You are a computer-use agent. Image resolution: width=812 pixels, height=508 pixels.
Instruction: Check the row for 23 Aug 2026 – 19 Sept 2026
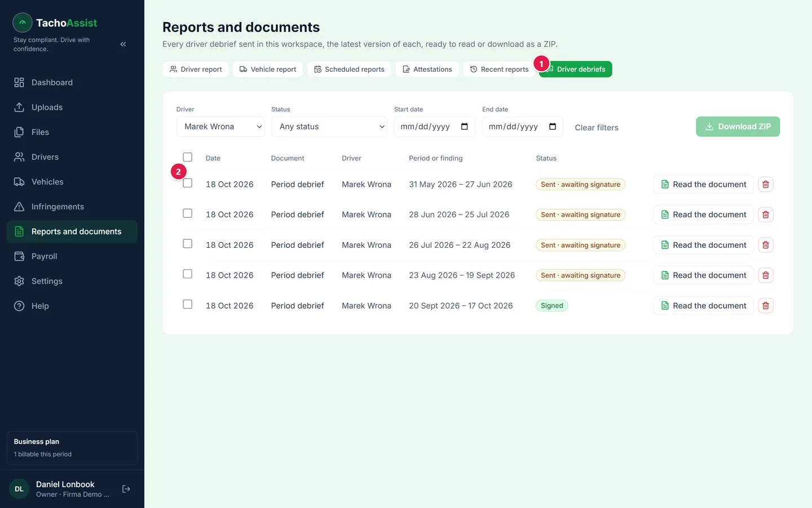188,274
